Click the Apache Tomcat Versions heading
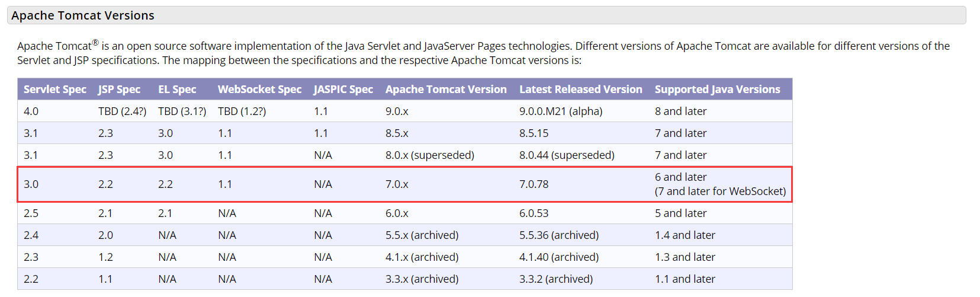 83,15
